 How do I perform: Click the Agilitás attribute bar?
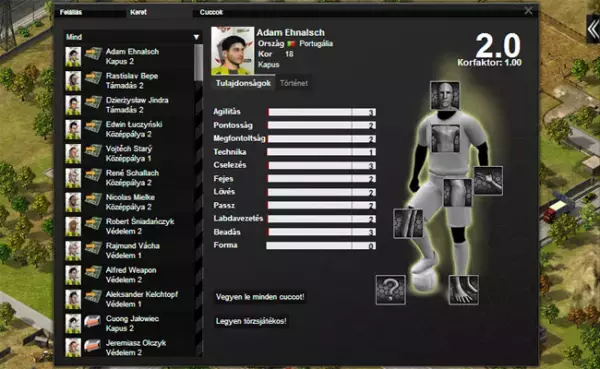pyautogui.click(x=321, y=112)
